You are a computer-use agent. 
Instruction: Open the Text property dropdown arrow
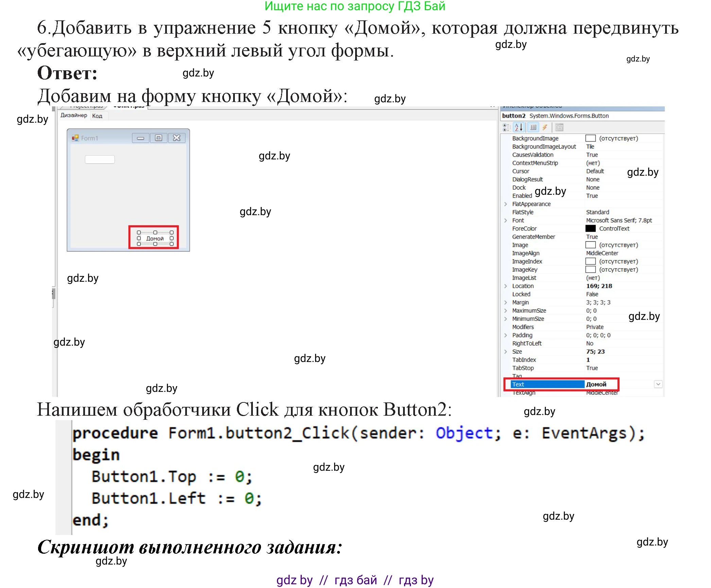658,384
